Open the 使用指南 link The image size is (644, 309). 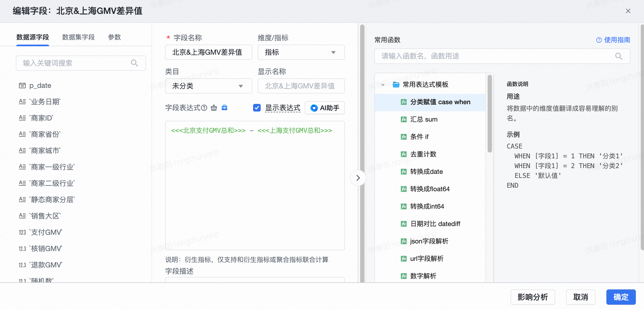tap(613, 40)
